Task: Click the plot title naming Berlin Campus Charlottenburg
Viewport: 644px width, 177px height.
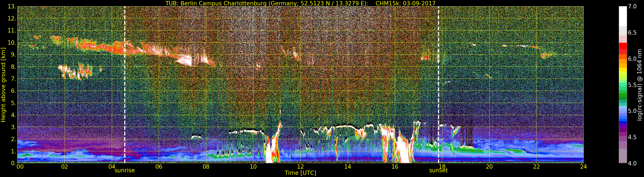Action: pos(300,3)
